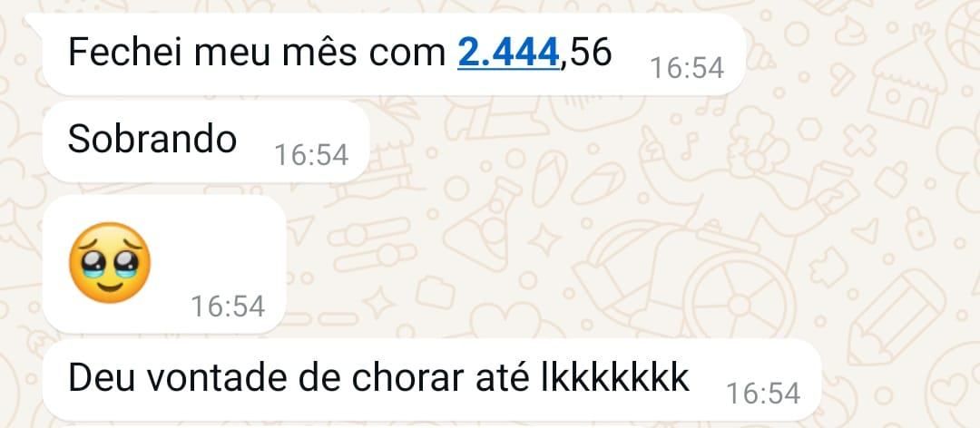Tap the Sobrando message bubble

[x=206, y=141]
